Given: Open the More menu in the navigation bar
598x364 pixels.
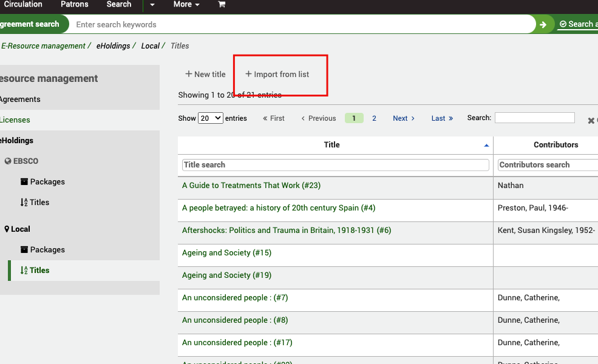Looking at the screenshot, I should (186, 5).
